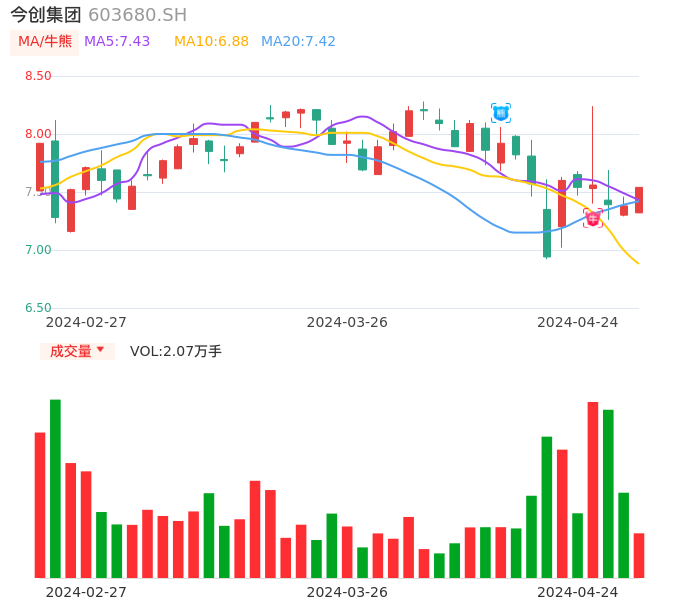Click the 2024-02-27 date under price chart

[x=86, y=322]
